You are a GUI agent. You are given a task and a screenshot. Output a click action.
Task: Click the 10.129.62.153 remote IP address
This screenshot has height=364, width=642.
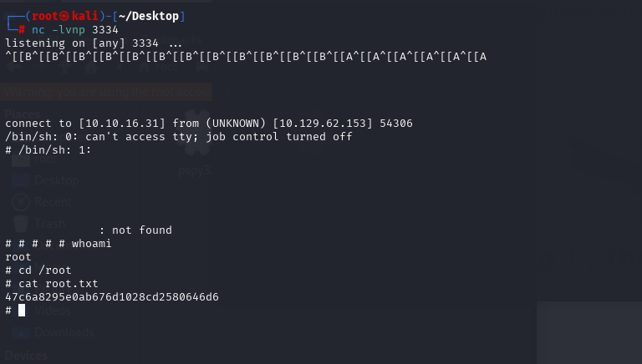(x=323, y=124)
